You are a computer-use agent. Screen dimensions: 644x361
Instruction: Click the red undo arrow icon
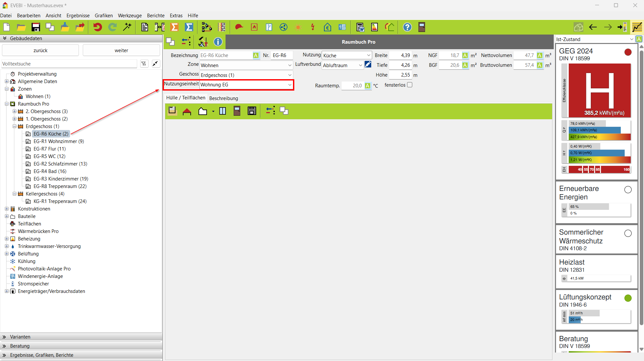97,27
